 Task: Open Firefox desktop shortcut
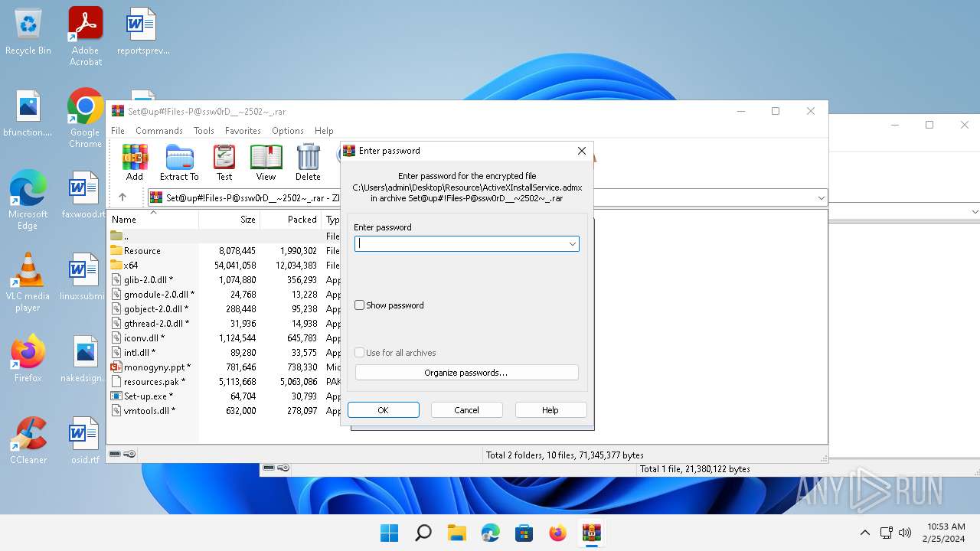(x=28, y=358)
